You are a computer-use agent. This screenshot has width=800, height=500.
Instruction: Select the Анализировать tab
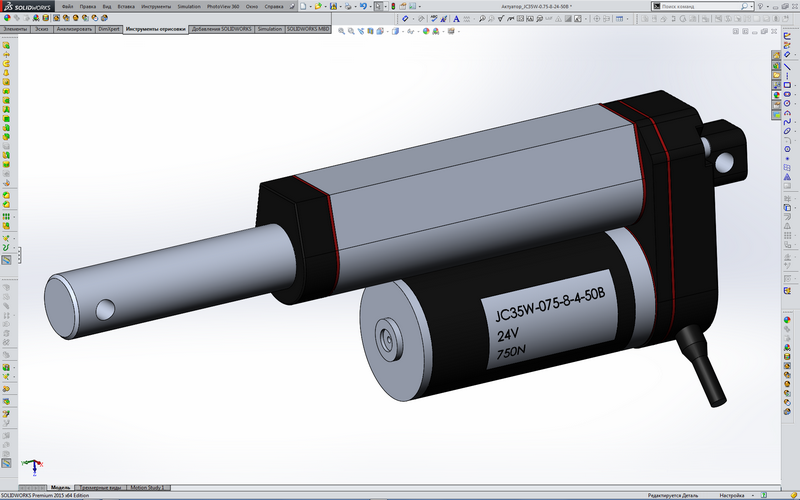(x=75, y=30)
